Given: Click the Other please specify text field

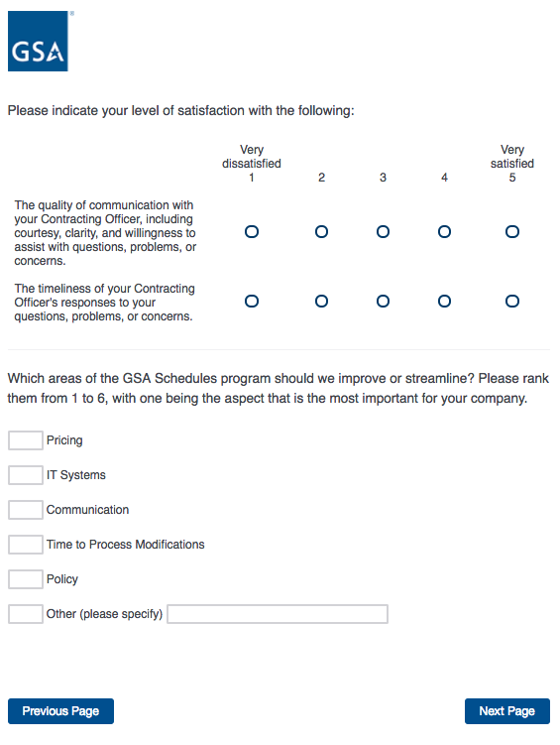Looking at the screenshot, I should [x=278, y=614].
